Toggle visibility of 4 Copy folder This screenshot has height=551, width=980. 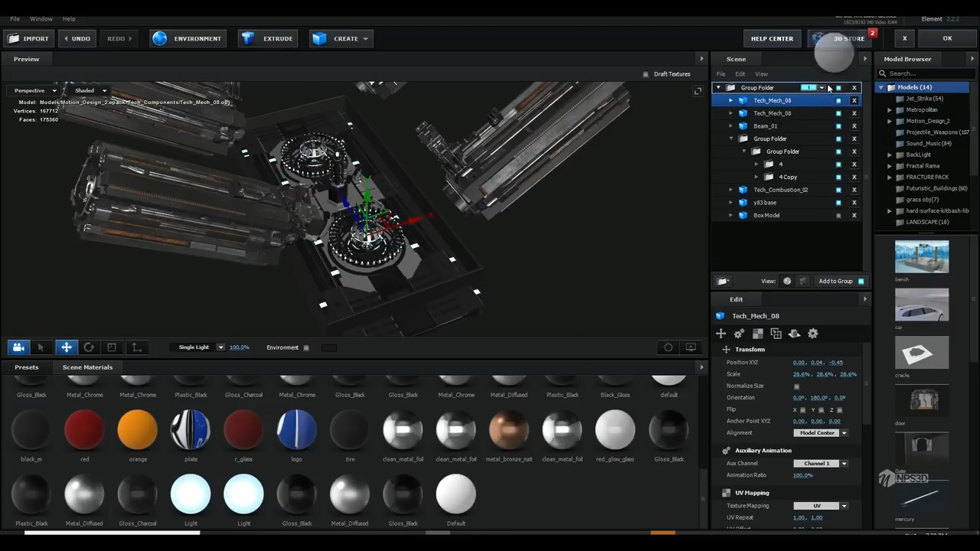(x=838, y=178)
